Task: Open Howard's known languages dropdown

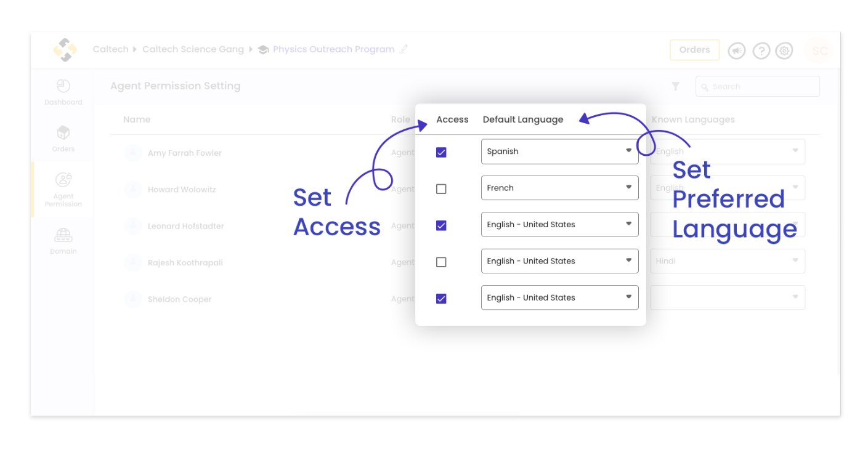Action: [x=728, y=188]
